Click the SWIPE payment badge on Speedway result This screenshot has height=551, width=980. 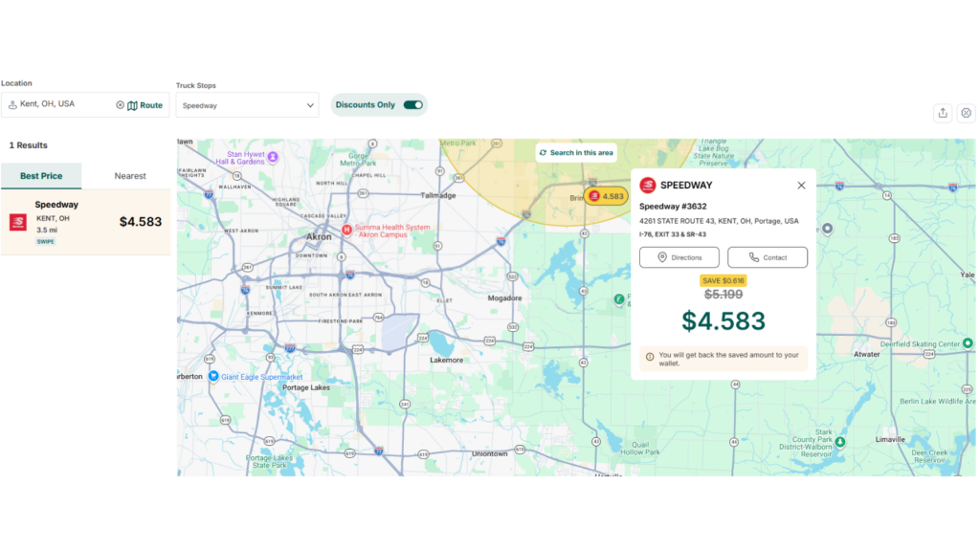[45, 241]
